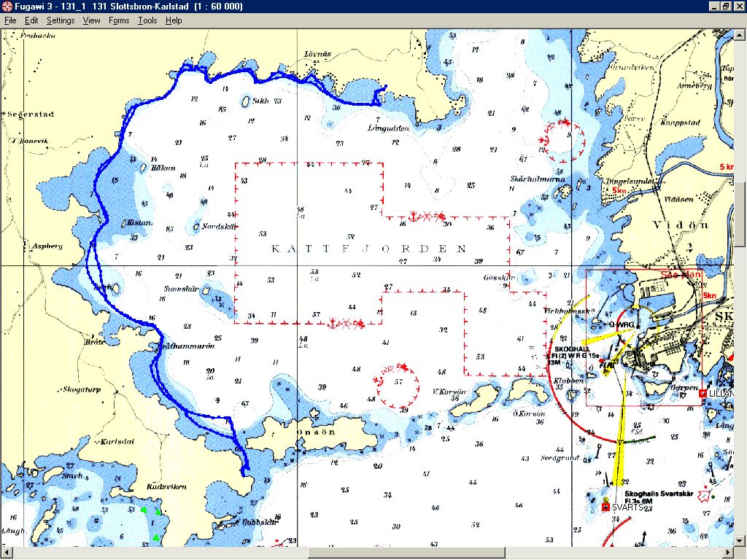Select the SVARTS waypoint red square marker
This screenshot has width=747, height=560.
(x=605, y=507)
